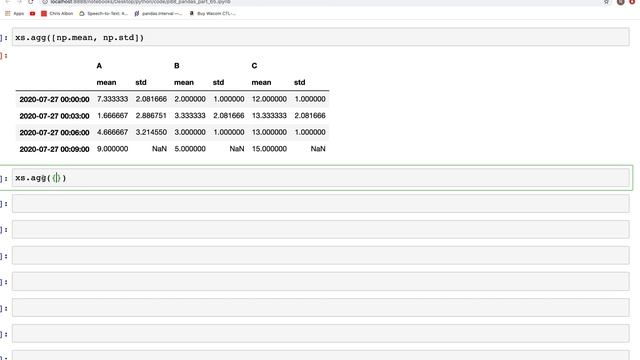Click the value 3.214550 in table
This screenshot has width=640, height=360.
pos(151,132)
